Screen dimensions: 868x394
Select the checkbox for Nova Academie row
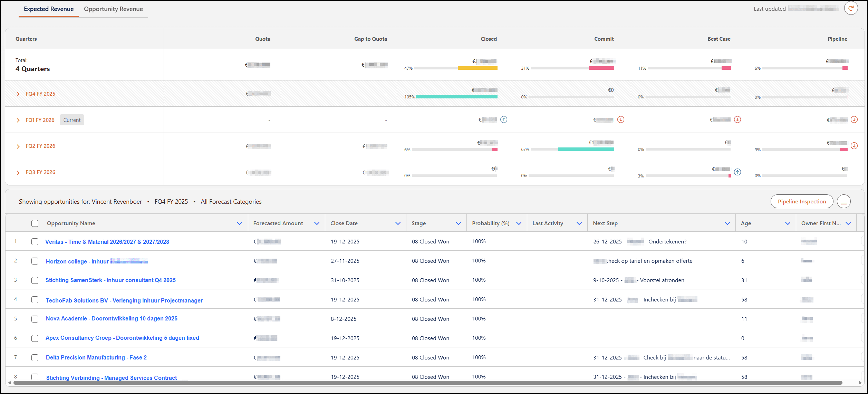[35, 319]
